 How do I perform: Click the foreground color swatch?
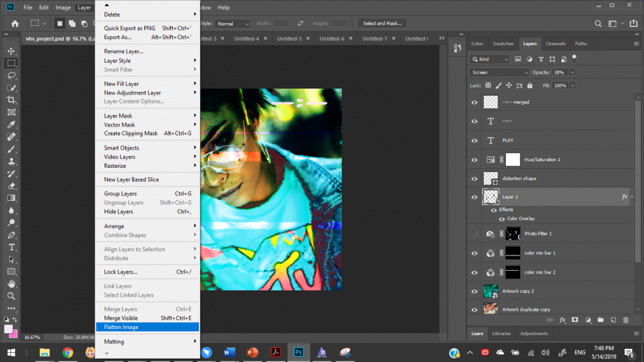(x=9, y=329)
